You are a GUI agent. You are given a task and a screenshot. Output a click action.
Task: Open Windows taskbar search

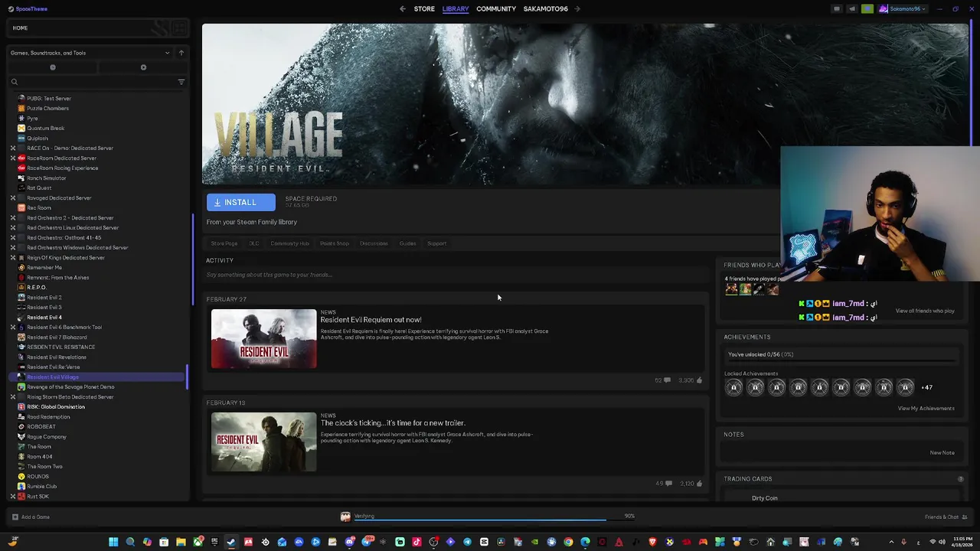tap(130, 542)
